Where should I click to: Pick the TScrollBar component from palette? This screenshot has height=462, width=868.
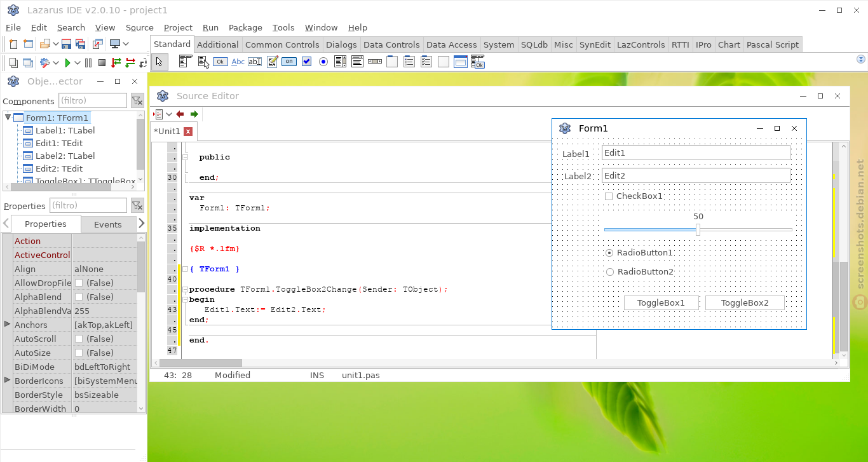click(375, 62)
